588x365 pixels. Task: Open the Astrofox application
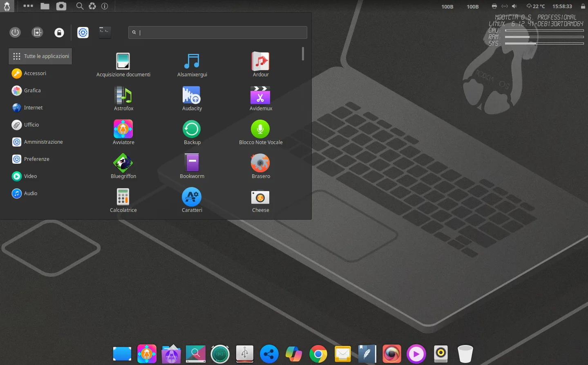click(123, 95)
